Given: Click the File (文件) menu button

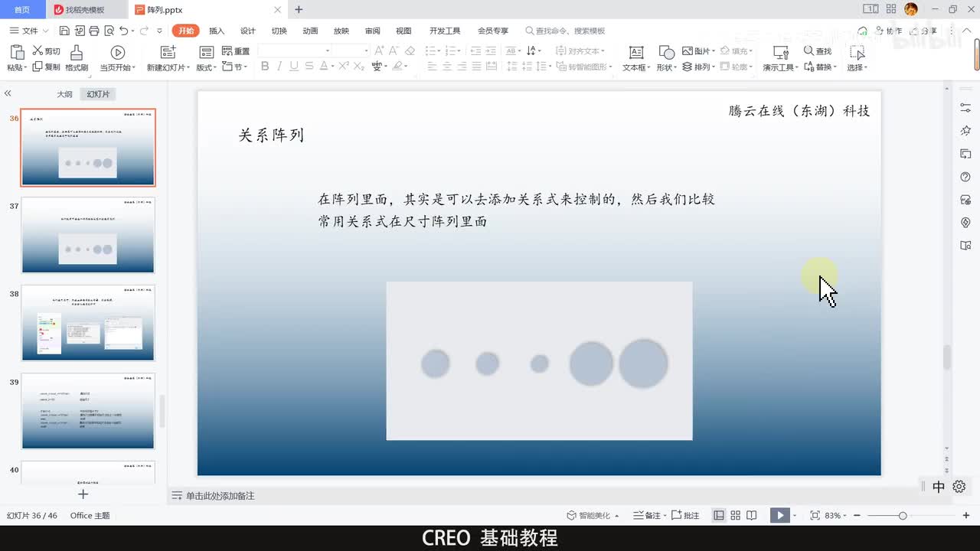Looking at the screenshot, I should coord(24,31).
